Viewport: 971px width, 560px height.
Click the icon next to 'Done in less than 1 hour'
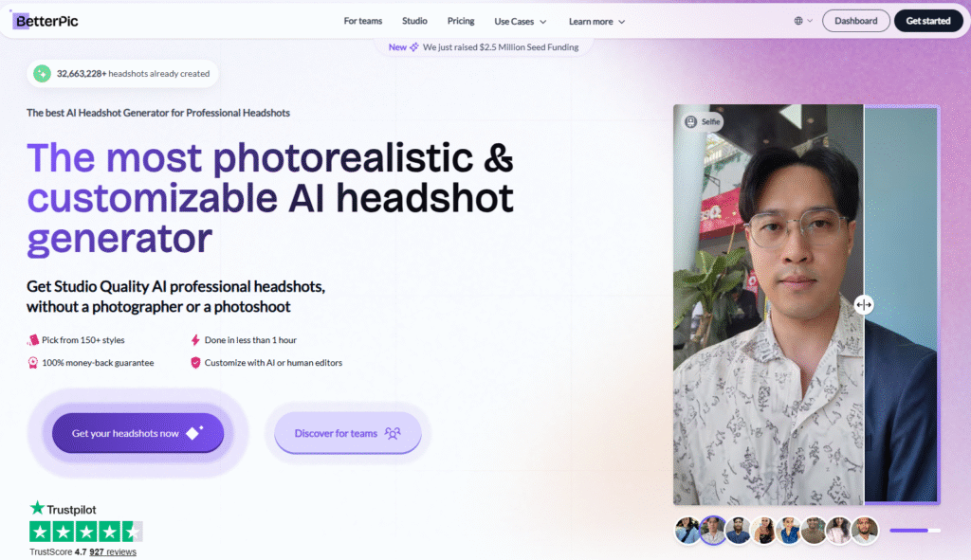(x=195, y=340)
